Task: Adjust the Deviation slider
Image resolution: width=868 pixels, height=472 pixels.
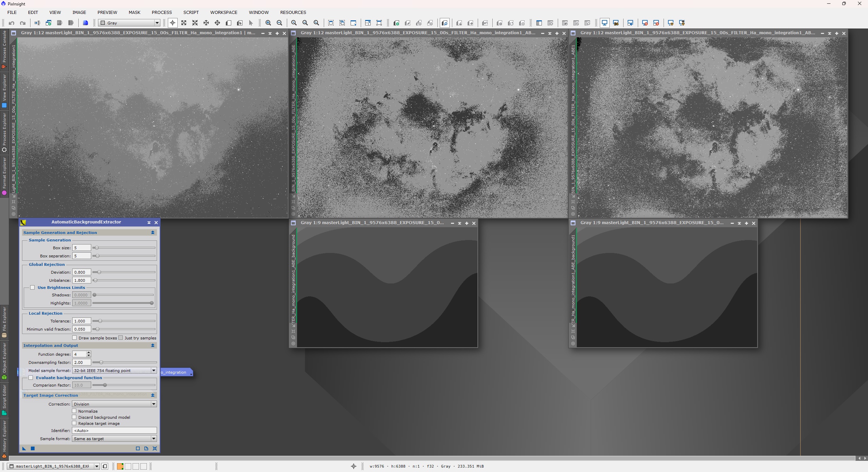Action: click(124, 272)
